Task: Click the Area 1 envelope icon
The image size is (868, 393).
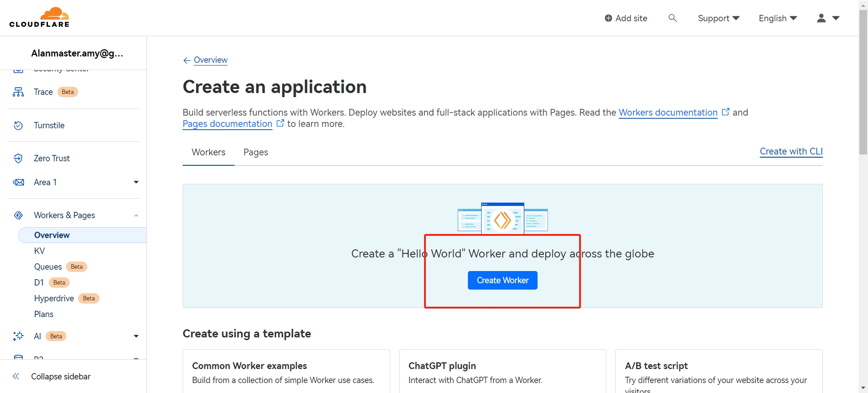Action: click(18, 182)
